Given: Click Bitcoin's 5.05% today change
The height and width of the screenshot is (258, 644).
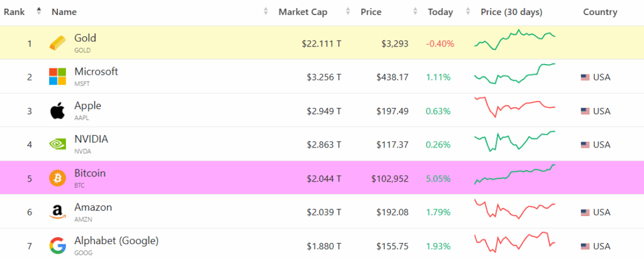Looking at the screenshot, I should point(438,178).
